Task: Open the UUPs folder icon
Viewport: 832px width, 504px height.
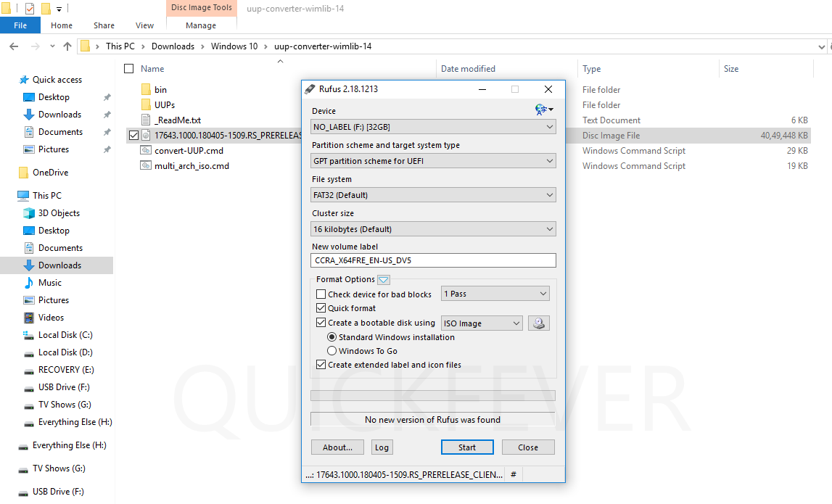Action: tap(146, 104)
